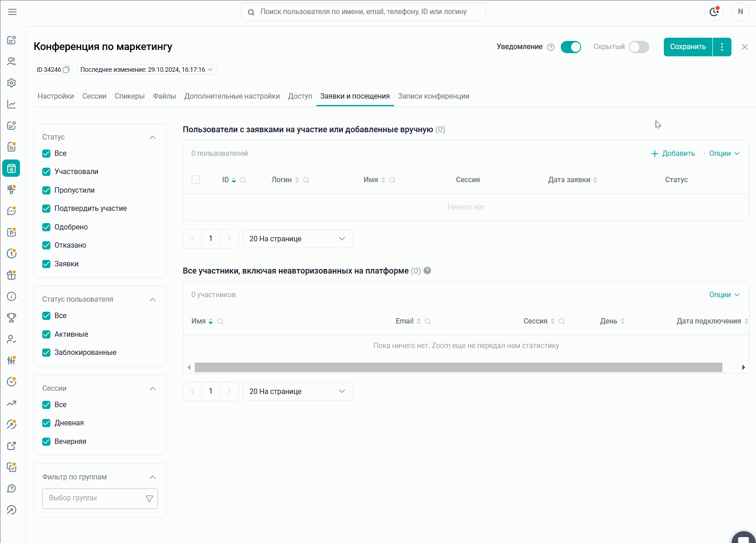Open the analytics chart sidebar icon

12,104
